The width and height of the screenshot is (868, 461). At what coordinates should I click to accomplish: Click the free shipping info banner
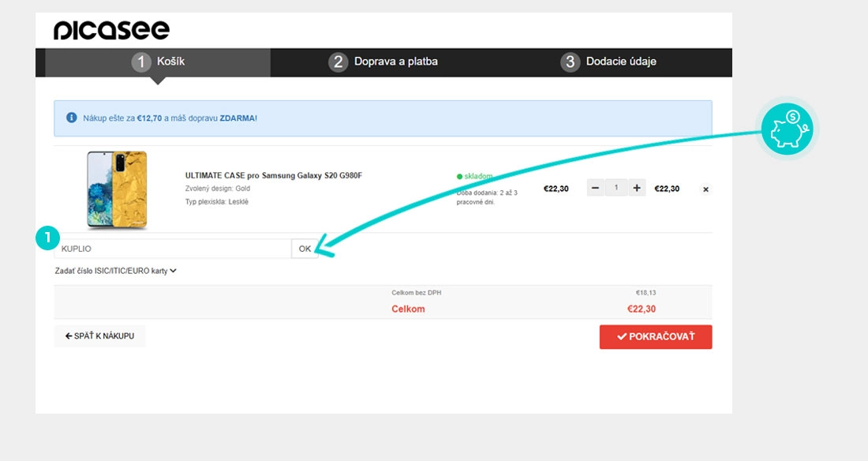(x=383, y=118)
